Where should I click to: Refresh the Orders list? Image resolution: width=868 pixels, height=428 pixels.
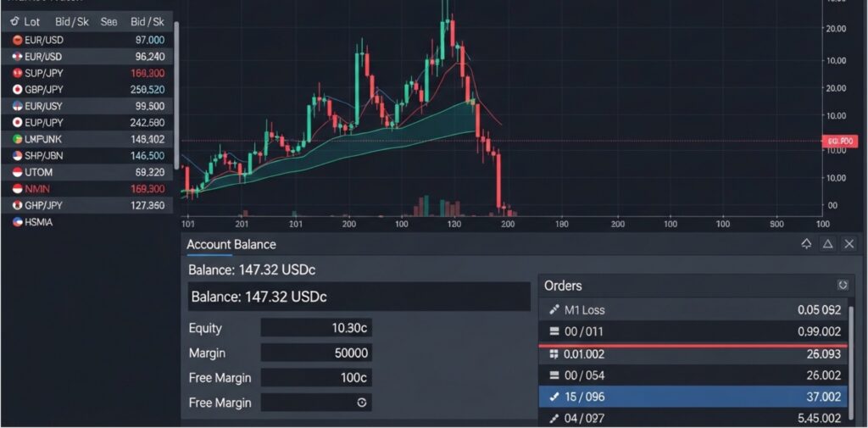843,285
